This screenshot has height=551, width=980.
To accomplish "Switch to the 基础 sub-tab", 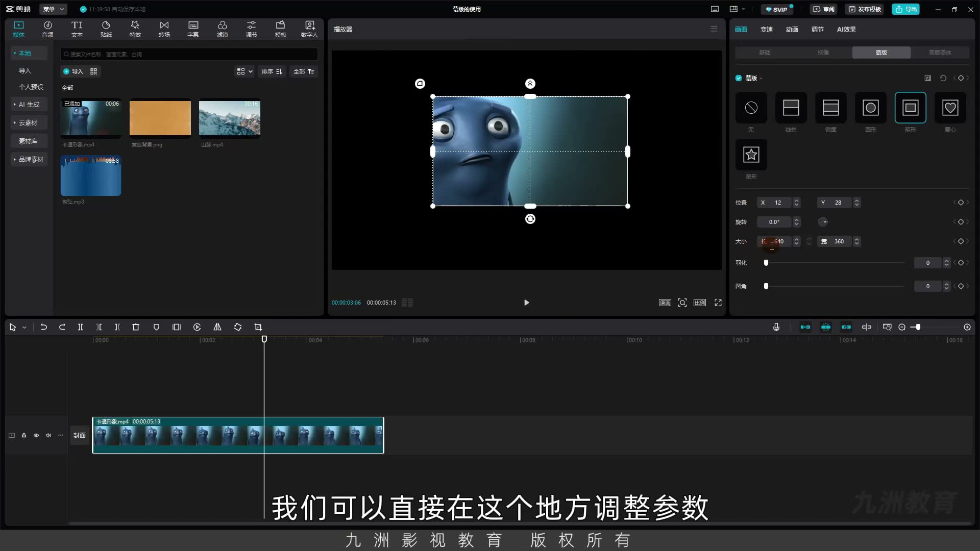I will [764, 53].
